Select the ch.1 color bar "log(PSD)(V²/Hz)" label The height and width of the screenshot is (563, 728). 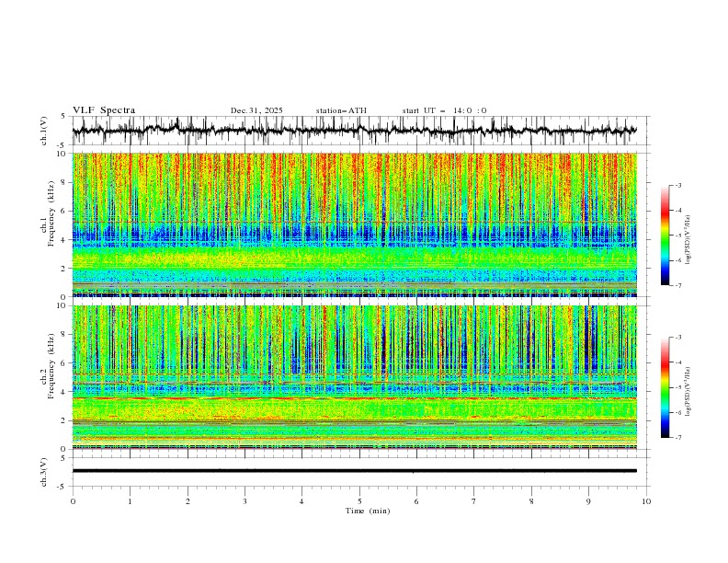tap(688, 240)
